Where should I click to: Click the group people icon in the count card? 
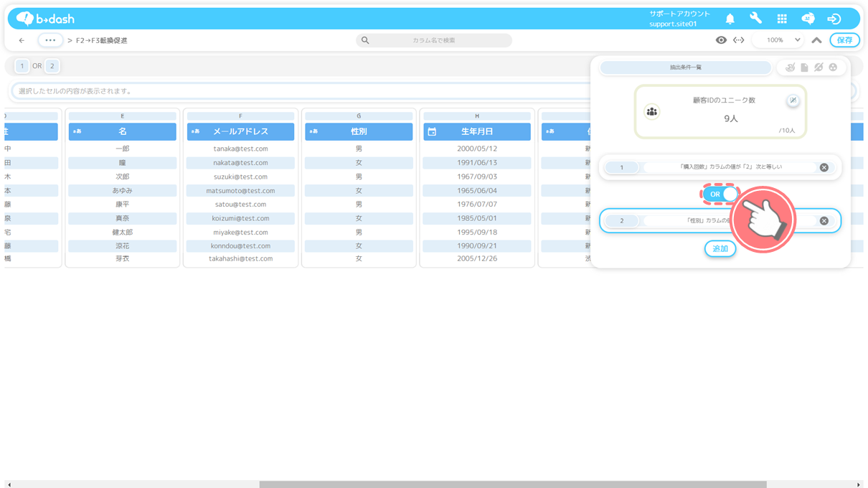click(x=651, y=112)
